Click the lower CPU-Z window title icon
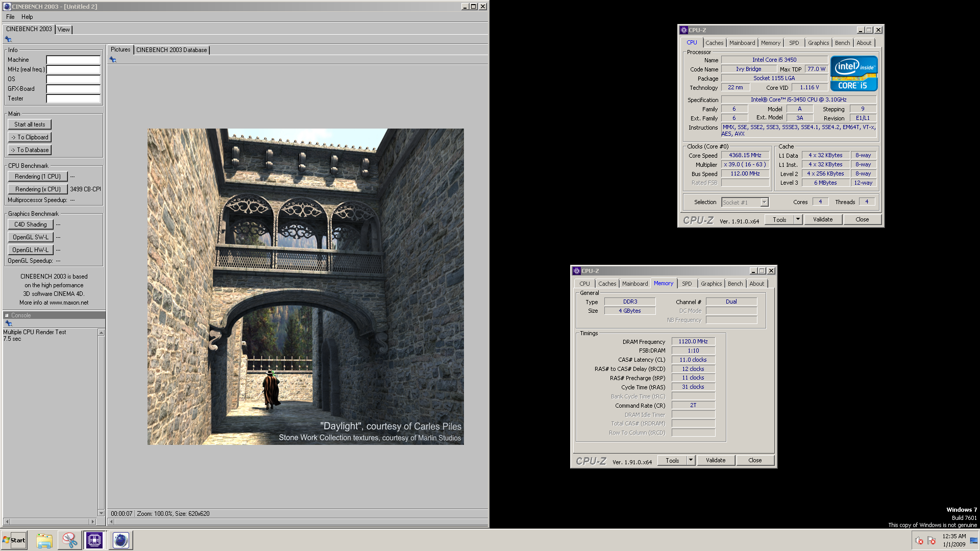Screen dimensions: 980x551 point(576,271)
